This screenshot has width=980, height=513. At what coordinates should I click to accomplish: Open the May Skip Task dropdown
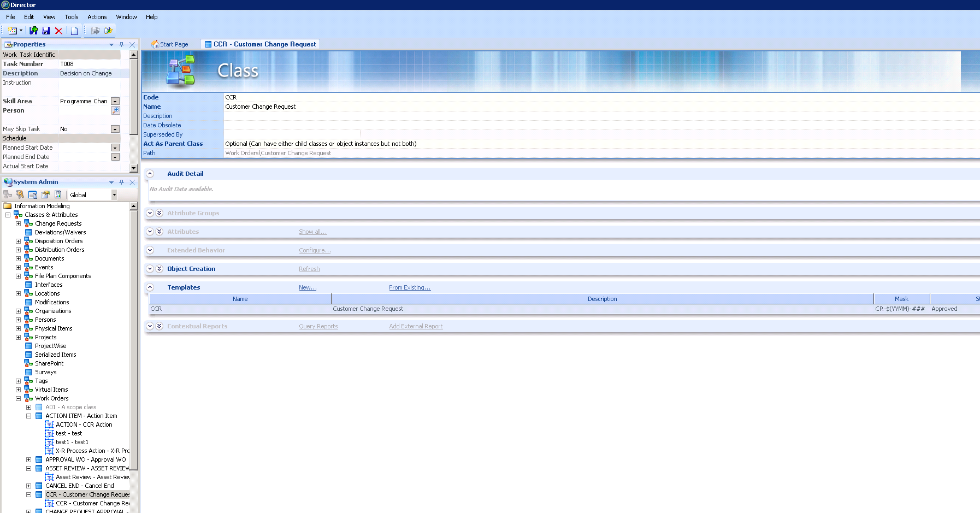[x=115, y=129]
